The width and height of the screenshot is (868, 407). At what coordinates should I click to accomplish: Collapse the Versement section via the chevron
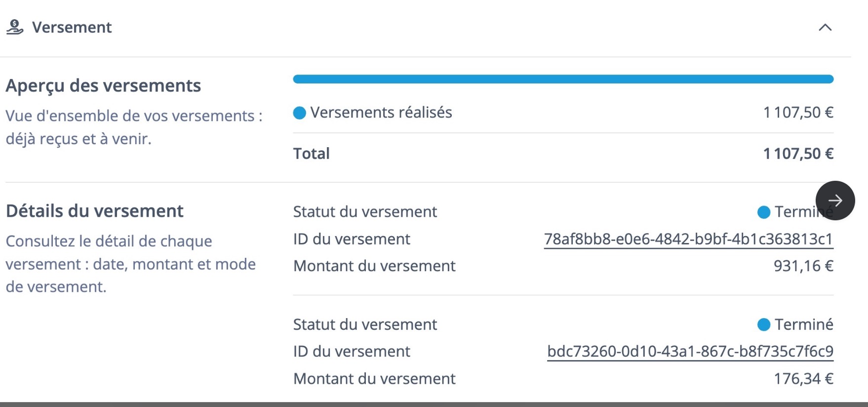click(825, 28)
